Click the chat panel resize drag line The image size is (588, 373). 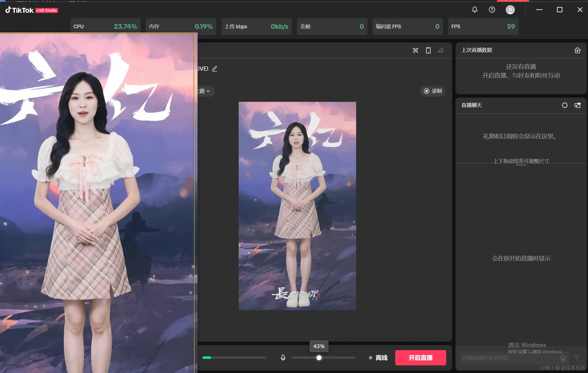[521, 165]
